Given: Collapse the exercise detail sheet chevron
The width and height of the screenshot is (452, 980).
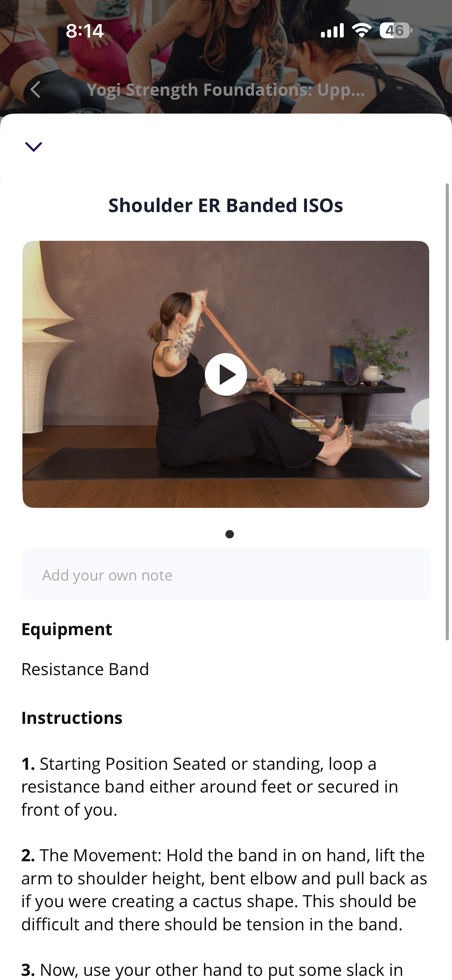Looking at the screenshot, I should coord(34,147).
